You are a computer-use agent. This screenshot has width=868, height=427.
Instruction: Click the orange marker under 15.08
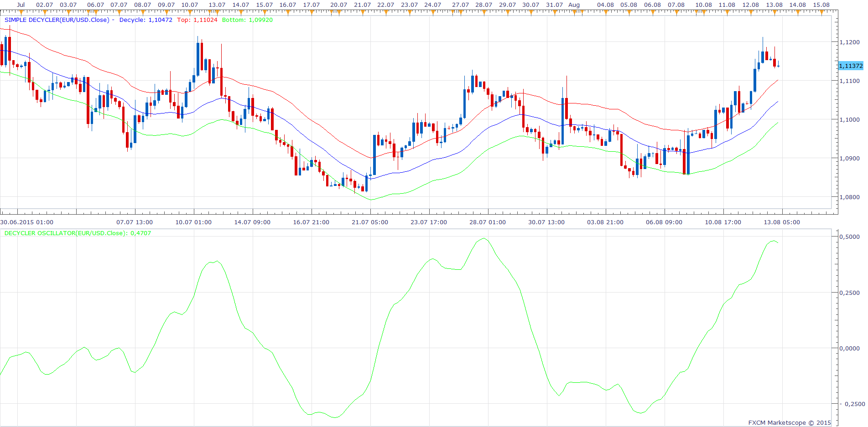tap(821, 12)
